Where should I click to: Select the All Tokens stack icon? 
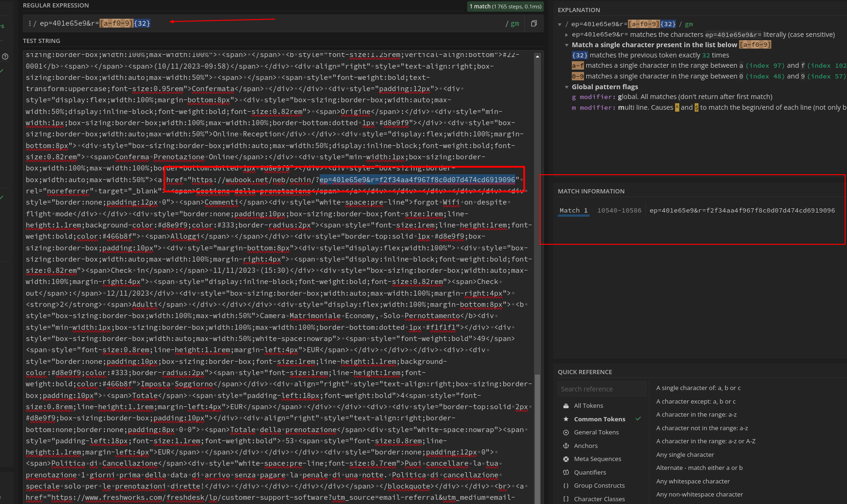point(566,405)
